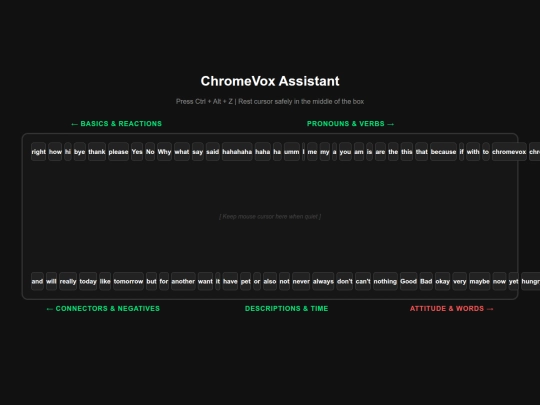This screenshot has width=540, height=405.
Task: Select the 'me' word button
Action: (312, 152)
